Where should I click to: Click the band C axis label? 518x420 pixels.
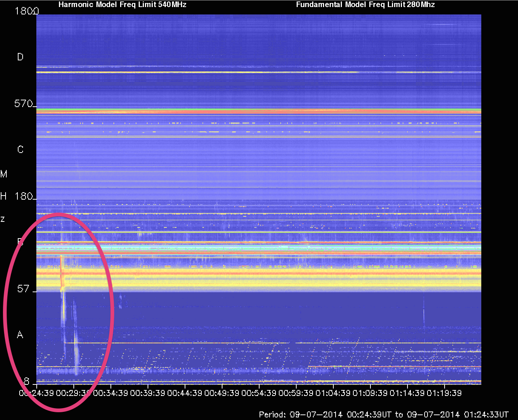point(20,150)
